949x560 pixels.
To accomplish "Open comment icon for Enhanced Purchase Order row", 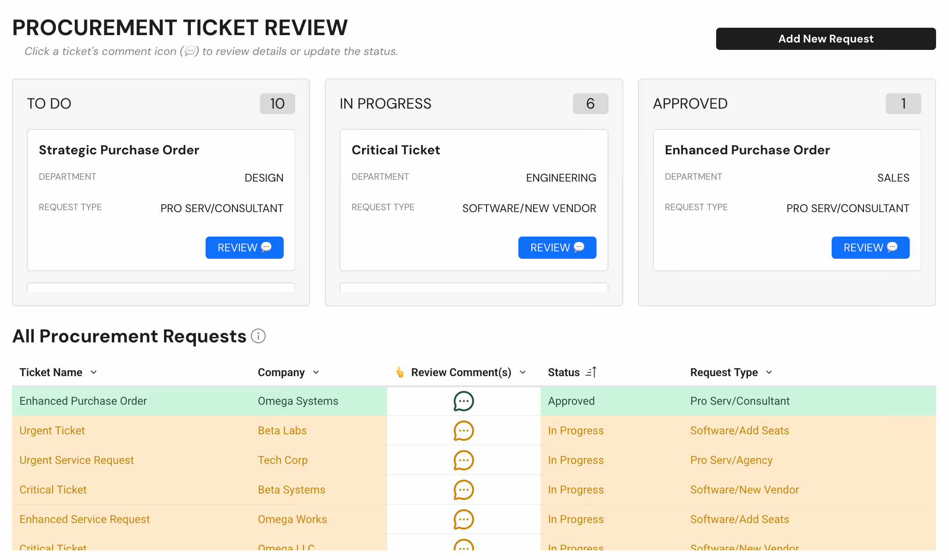I will (463, 401).
